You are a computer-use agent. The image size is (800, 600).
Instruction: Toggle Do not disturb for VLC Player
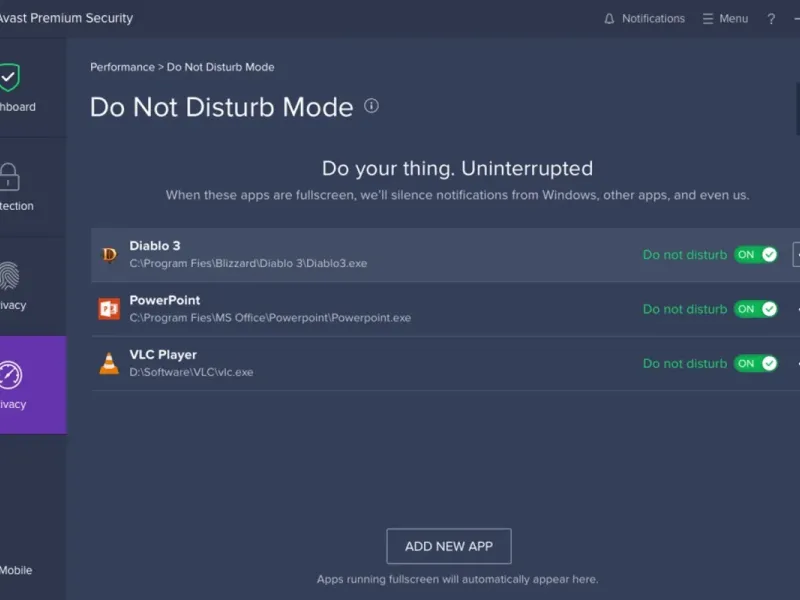(x=756, y=364)
